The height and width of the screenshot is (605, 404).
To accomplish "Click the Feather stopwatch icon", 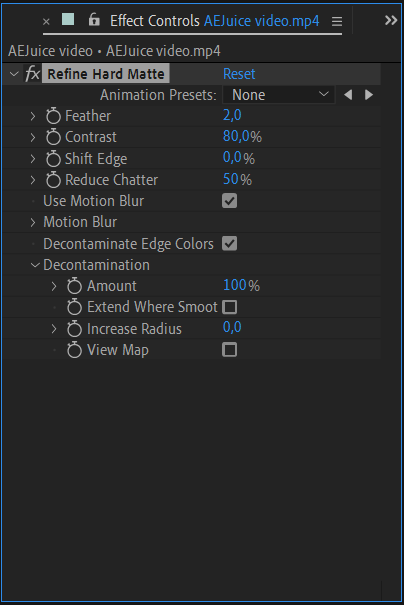I will [x=53, y=116].
